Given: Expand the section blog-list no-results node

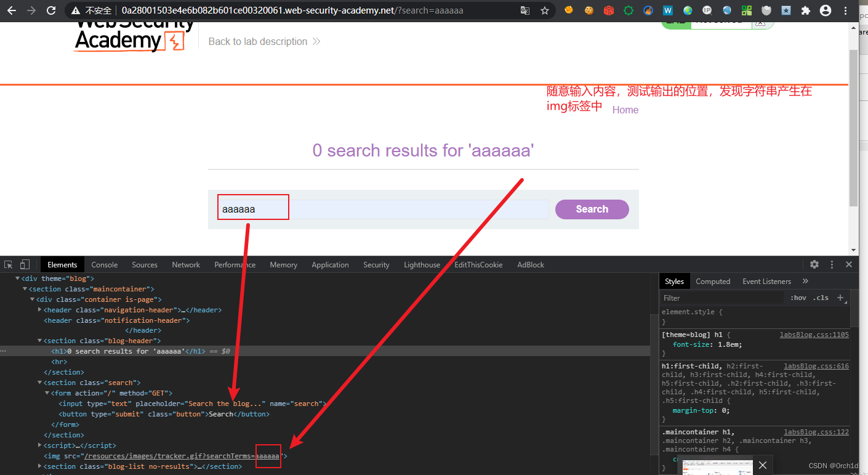Looking at the screenshot, I should [39, 466].
